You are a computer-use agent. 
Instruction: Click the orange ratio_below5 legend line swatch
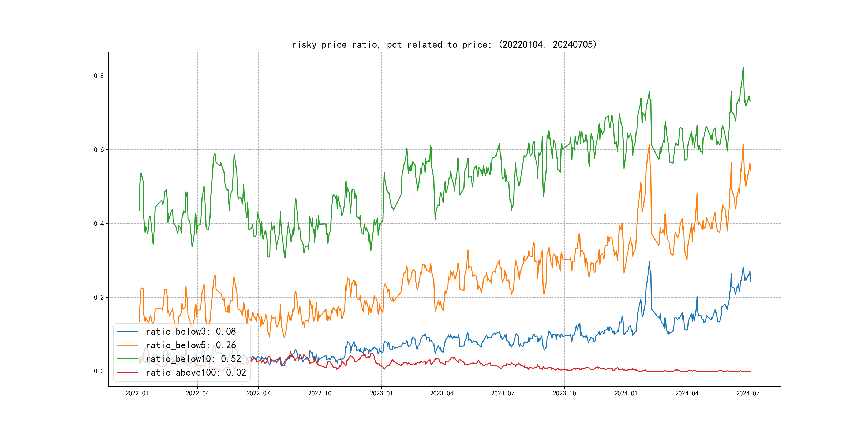tap(127, 345)
